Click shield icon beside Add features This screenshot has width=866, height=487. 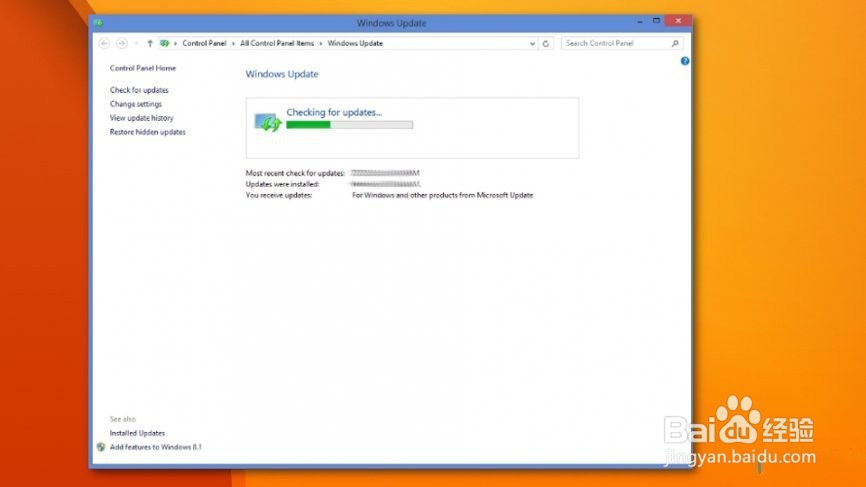(x=101, y=447)
